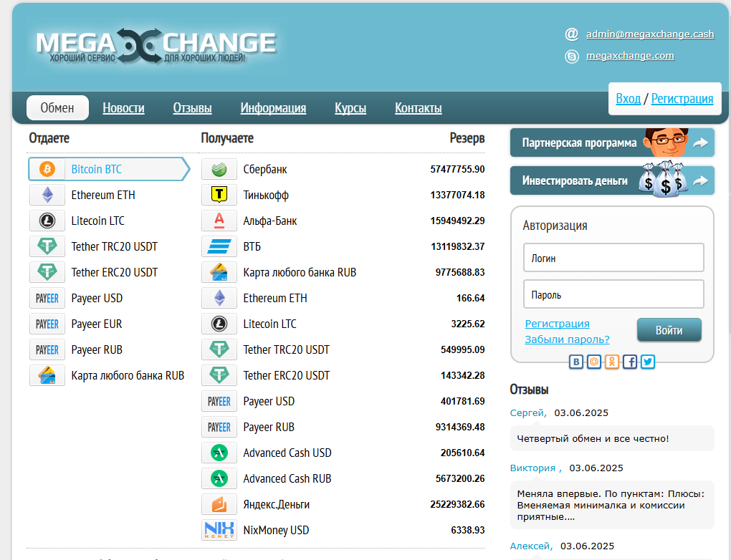Viewport: 731px width, 560px height.
Task: Click reserve value 25229382.66
Action: pyautogui.click(x=457, y=504)
